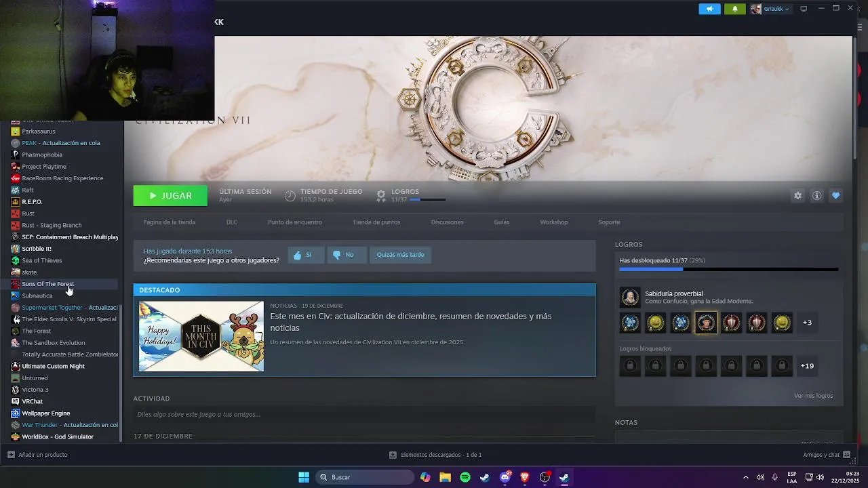868x488 pixels.
Task: Click Scribble It! game icon
Action: (x=16, y=249)
